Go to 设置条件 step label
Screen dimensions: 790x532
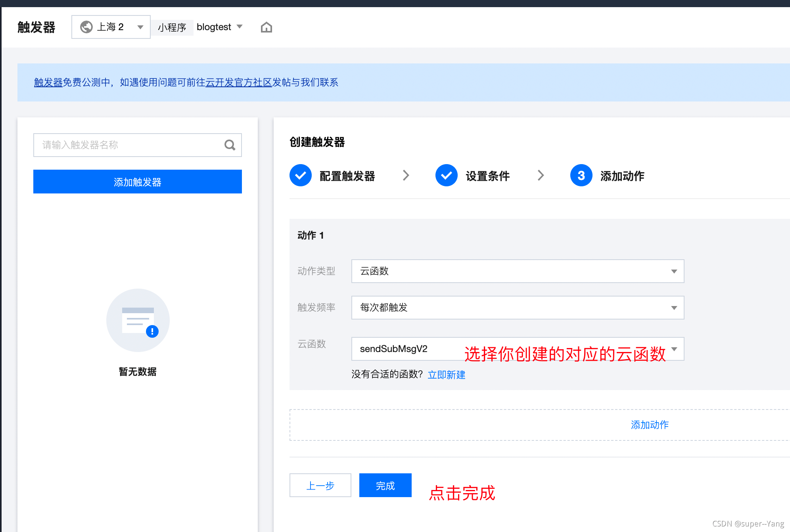tap(487, 176)
